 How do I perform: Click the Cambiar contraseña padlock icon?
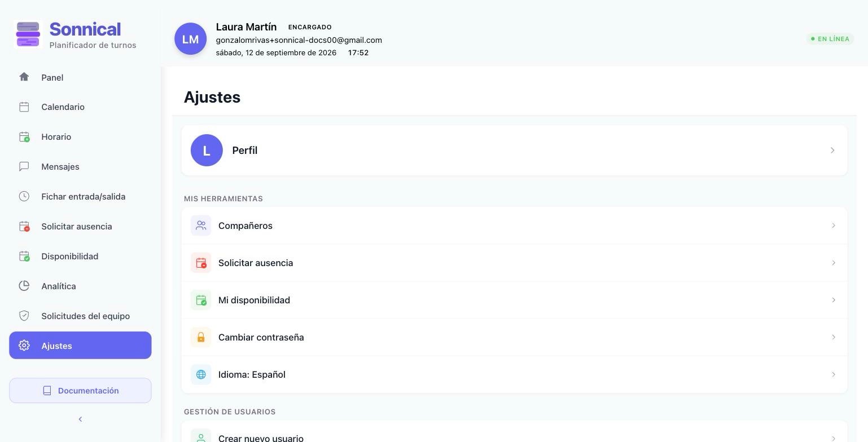click(x=201, y=337)
